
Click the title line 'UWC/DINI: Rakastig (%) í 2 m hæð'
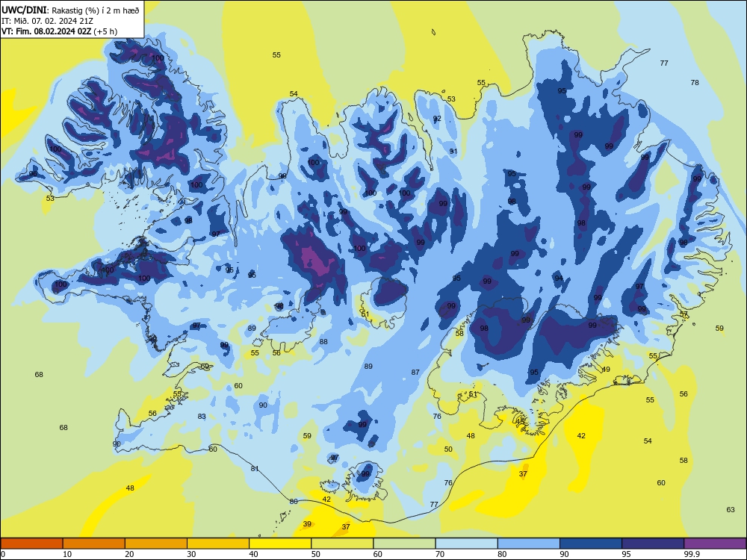[70, 10]
